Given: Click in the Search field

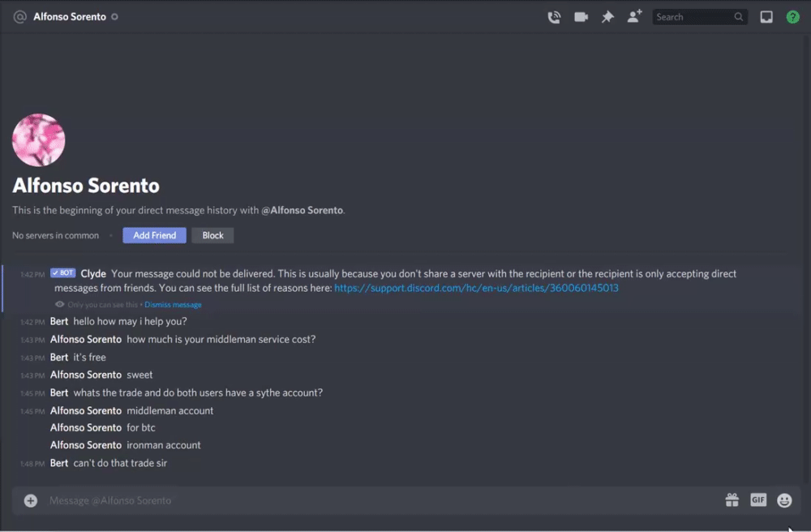Looking at the screenshot, I should point(693,17).
